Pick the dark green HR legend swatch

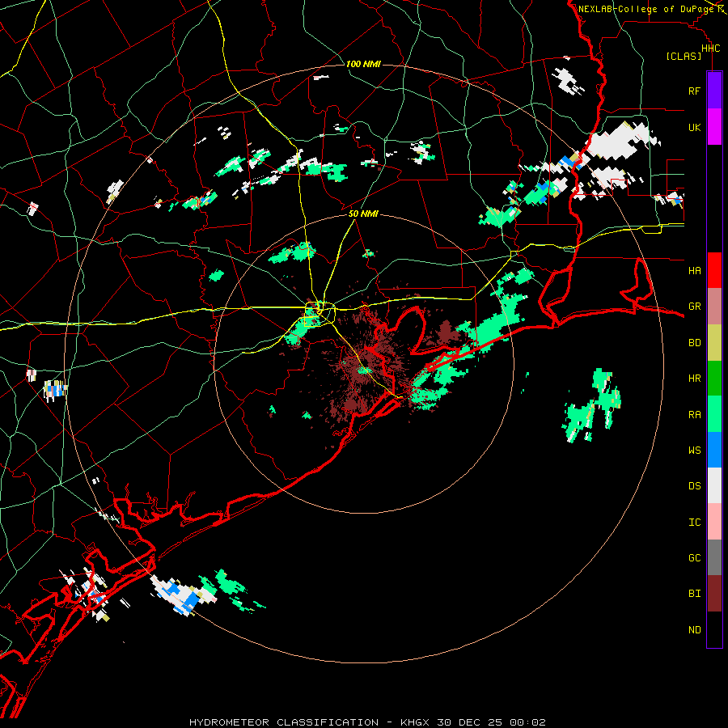point(714,379)
